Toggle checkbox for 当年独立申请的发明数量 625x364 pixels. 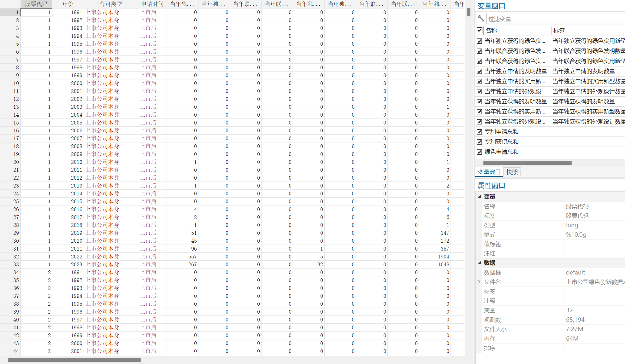click(x=480, y=71)
